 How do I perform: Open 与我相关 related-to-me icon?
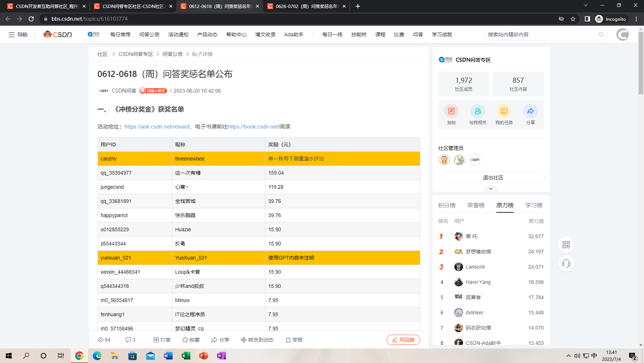coord(478,111)
